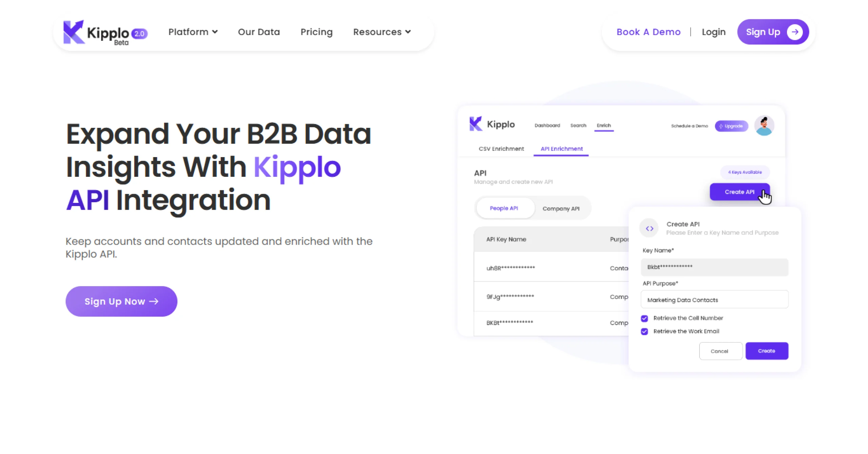
Task: Click the code icon in the Create API dialog
Action: click(x=649, y=228)
